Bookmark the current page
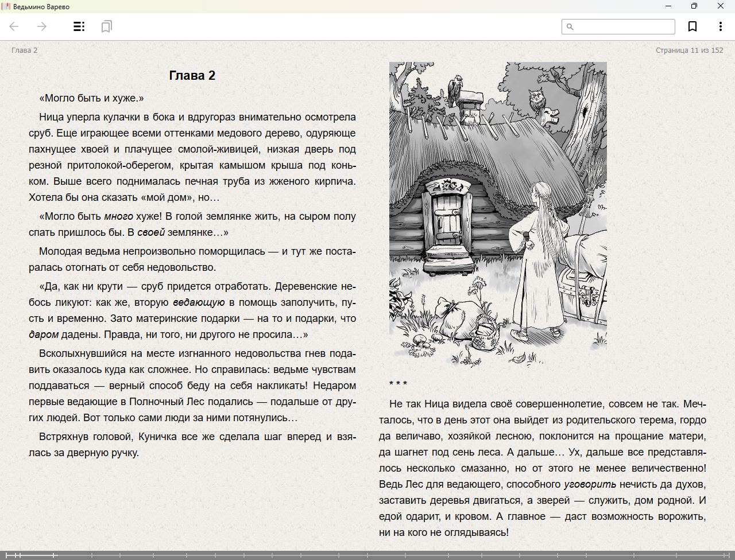Image resolution: width=735 pixels, height=560 pixels. pos(693,26)
